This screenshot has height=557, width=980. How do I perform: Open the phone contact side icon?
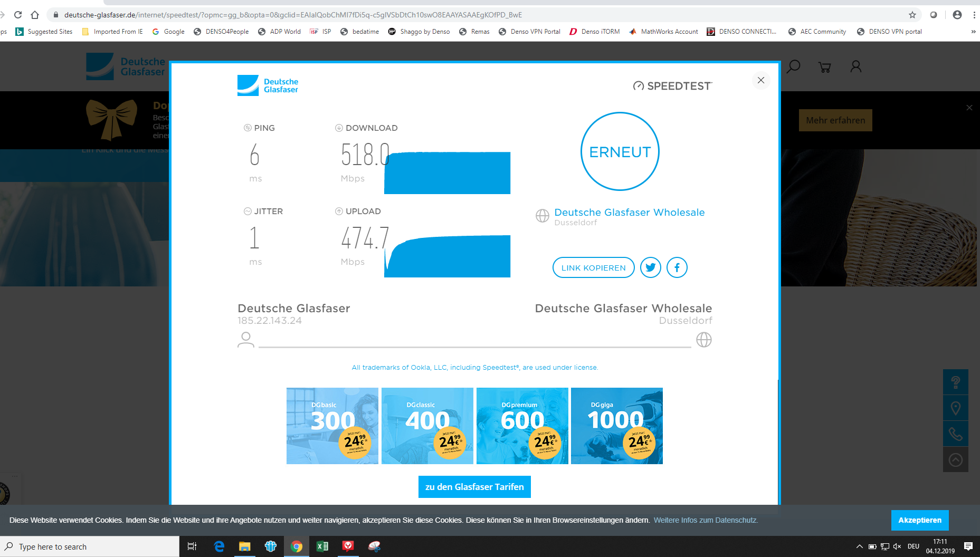[955, 434]
